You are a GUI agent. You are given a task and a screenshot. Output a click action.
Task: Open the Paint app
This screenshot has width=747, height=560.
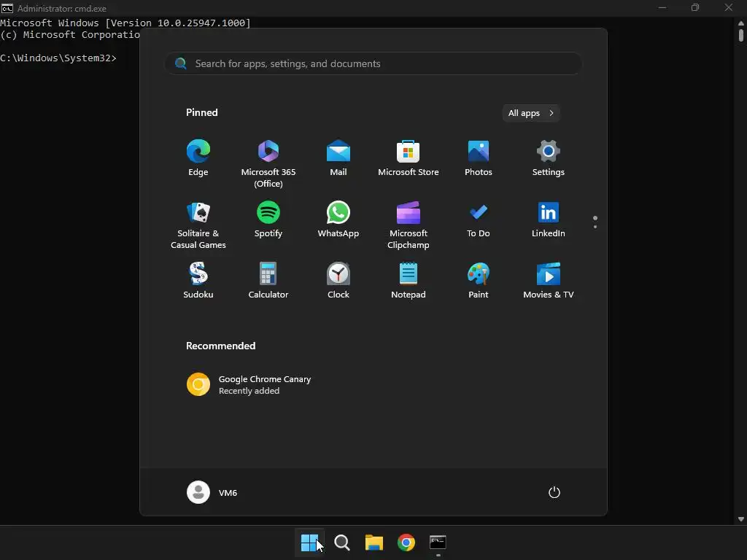tap(479, 281)
